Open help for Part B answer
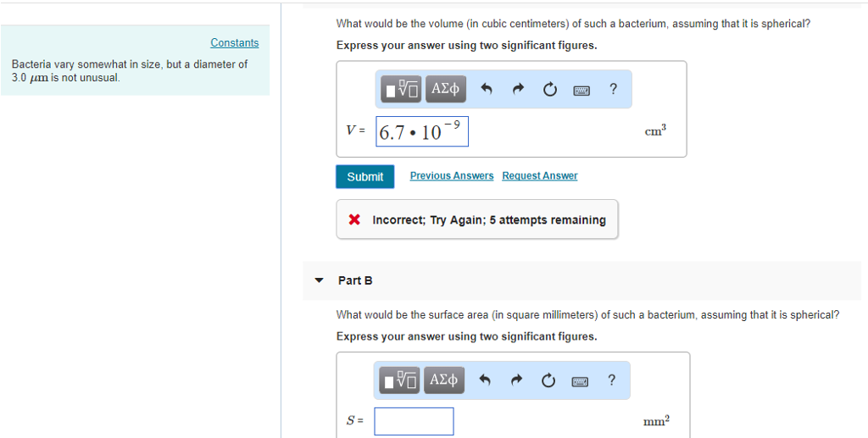This screenshot has height=438, width=868. pos(612,380)
